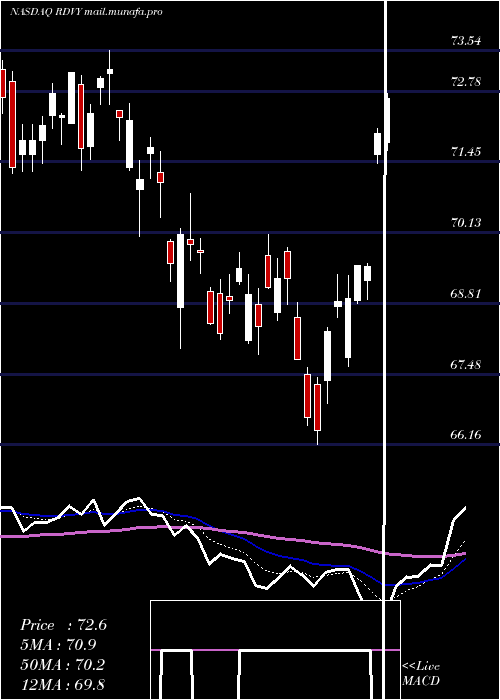The height and width of the screenshot is (700, 500).
Task: Click the 72.78 price level label
Action: [x=466, y=82]
